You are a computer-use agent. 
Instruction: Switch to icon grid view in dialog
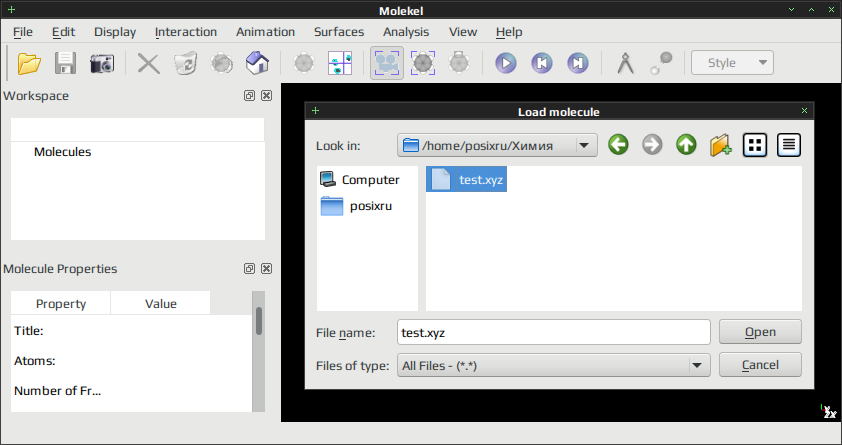[x=754, y=145]
